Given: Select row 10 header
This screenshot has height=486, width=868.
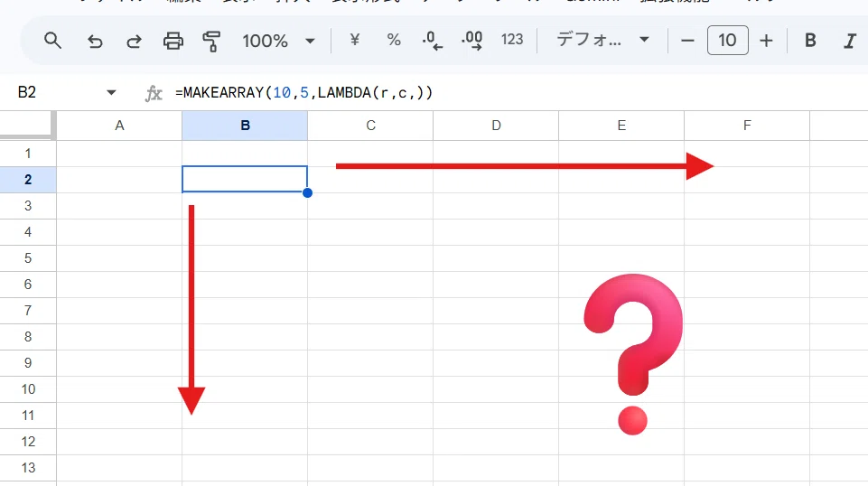Looking at the screenshot, I should pyautogui.click(x=28, y=389).
